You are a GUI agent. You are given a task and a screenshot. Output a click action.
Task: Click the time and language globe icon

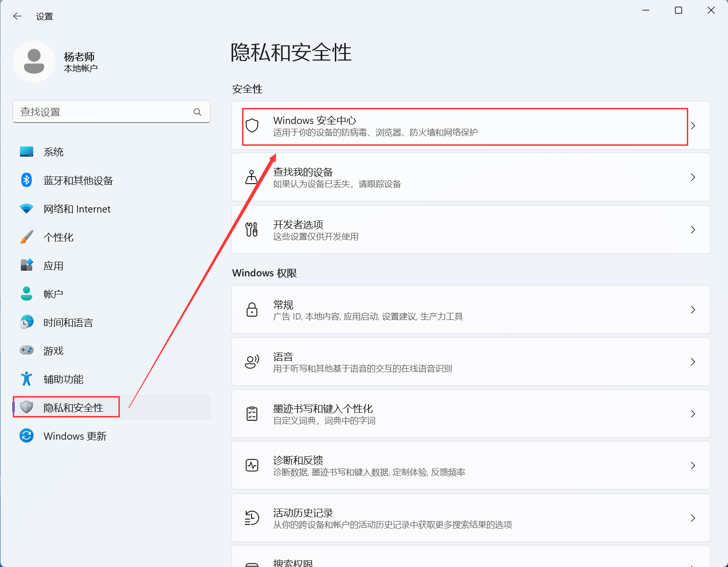click(27, 322)
